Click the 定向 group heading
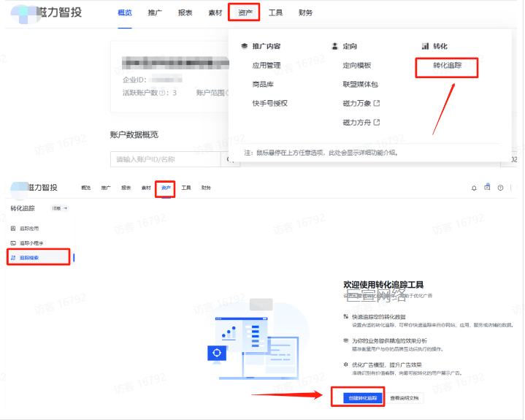Screen dimensions: 525x420 pyautogui.click(x=350, y=46)
